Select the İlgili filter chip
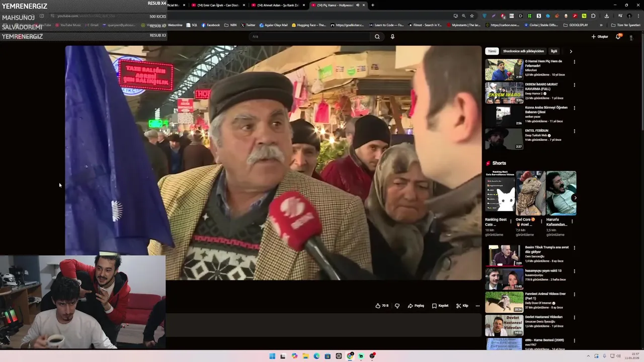Viewport: 644px width, 362px height. [x=553, y=51]
